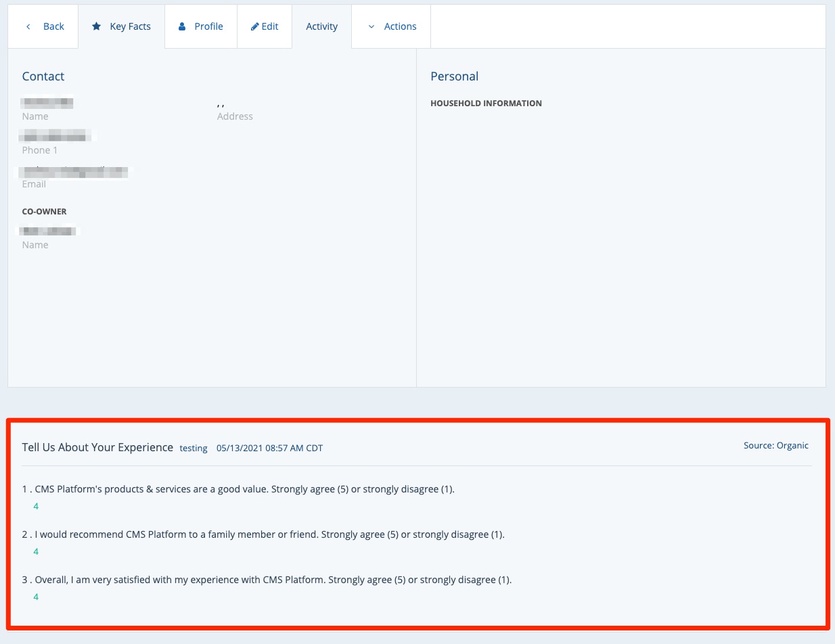Click the left chevron icon beside Back
Viewport: 835px width, 644px height.
28,26
